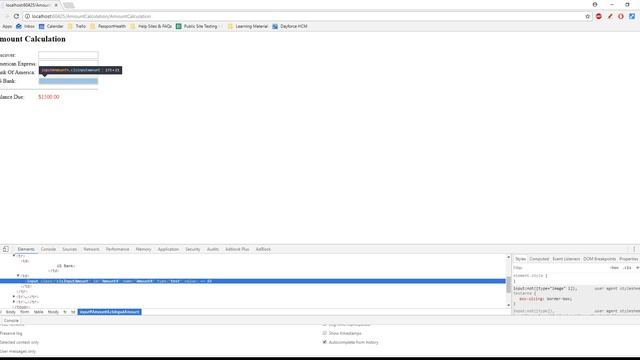
Task: Toggle the .cls class editor button
Action: [x=627, y=268]
